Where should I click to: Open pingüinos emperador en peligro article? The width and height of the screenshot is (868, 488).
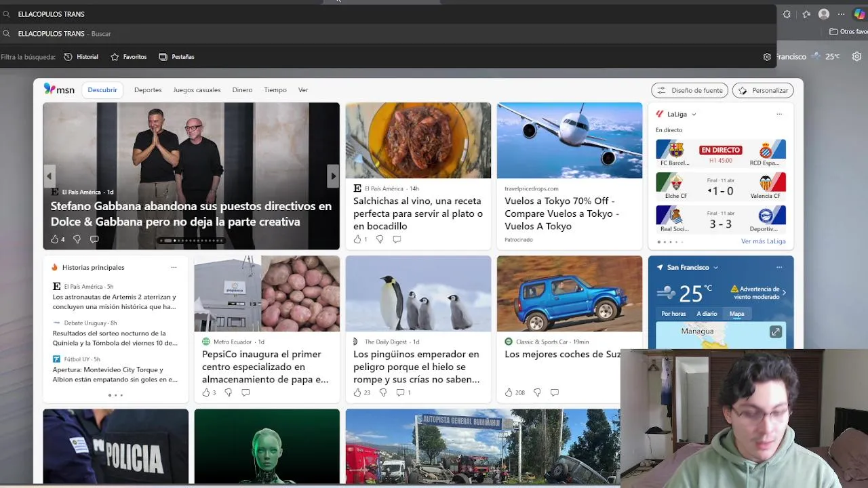click(x=416, y=367)
